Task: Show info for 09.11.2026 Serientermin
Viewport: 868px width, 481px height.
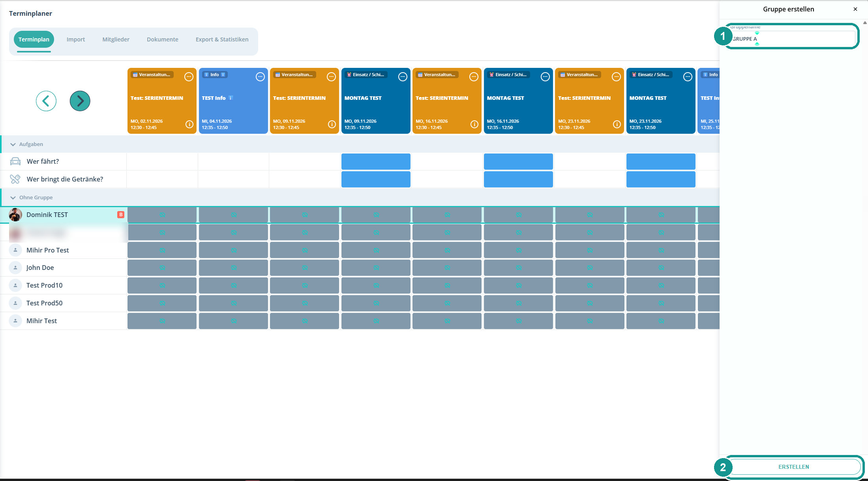Action: 332,124
